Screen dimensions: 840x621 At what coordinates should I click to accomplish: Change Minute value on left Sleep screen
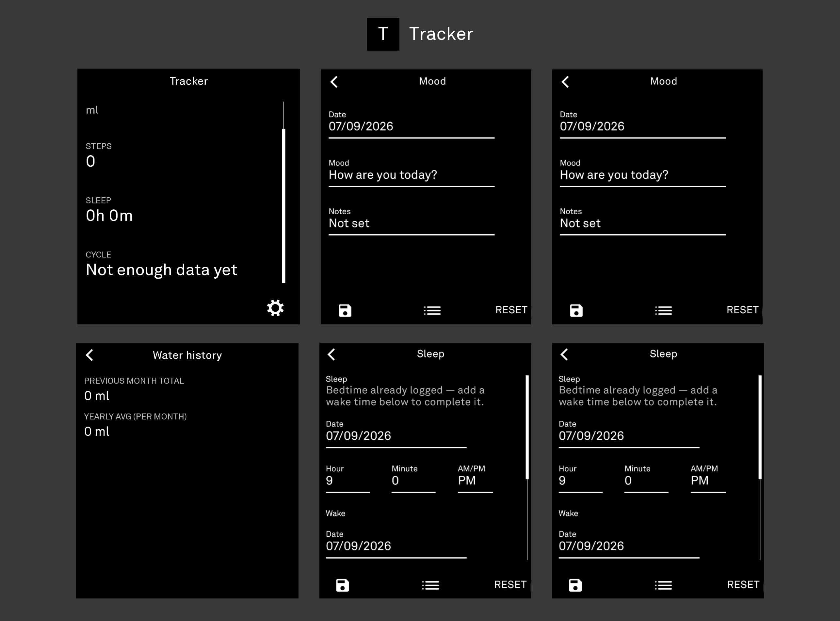click(413, 479)
